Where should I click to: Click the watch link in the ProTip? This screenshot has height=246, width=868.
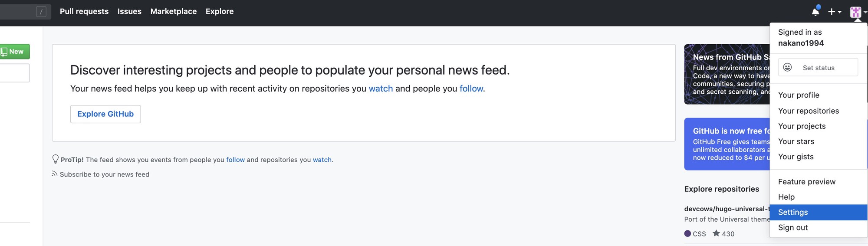(322, 160)
